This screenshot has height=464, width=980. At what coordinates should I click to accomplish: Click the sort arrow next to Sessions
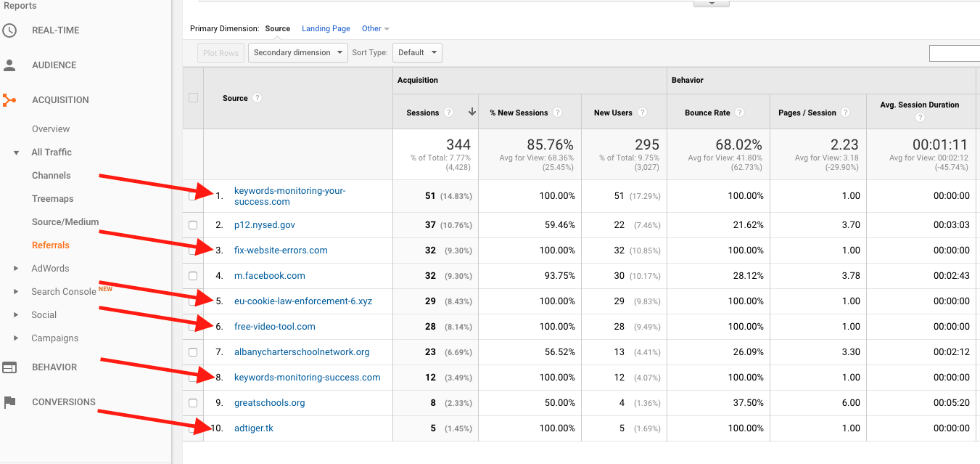pyautogui.click(x=472, y=113)
